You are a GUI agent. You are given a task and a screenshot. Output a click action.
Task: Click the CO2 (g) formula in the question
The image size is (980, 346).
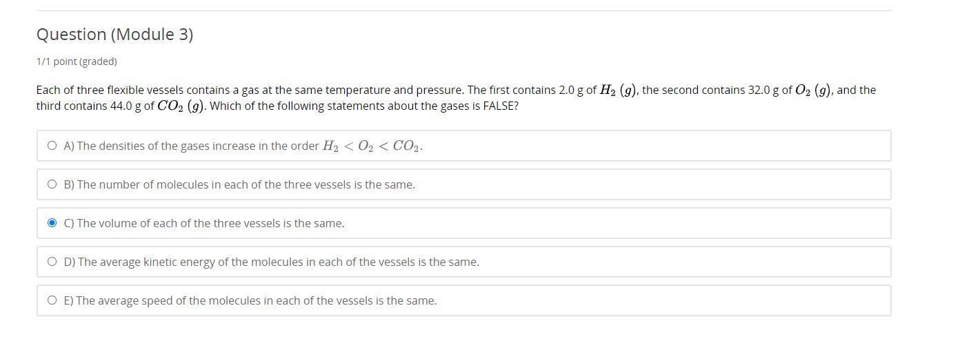(181, 106)
